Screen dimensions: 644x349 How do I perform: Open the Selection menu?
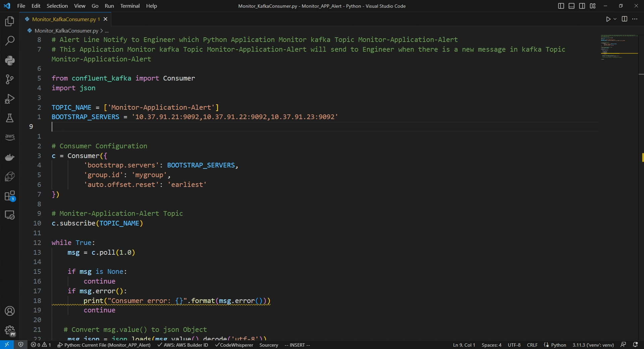point(57,6)
